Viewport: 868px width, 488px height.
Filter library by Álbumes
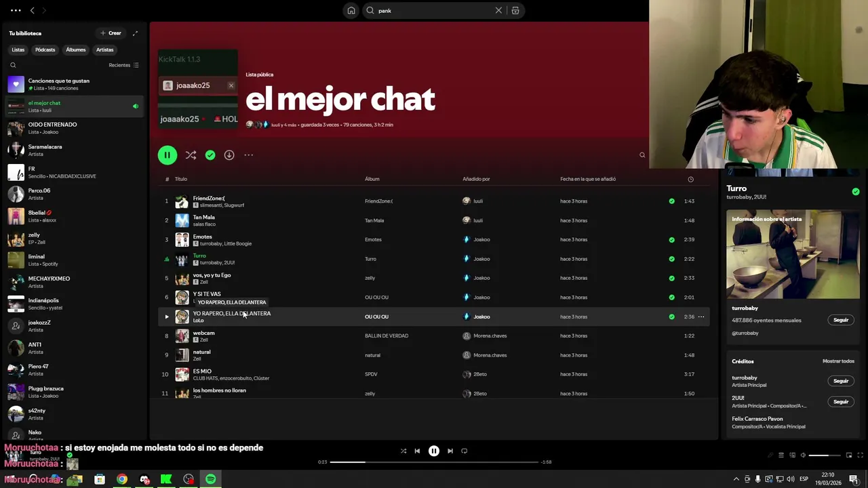coord(76,49)
